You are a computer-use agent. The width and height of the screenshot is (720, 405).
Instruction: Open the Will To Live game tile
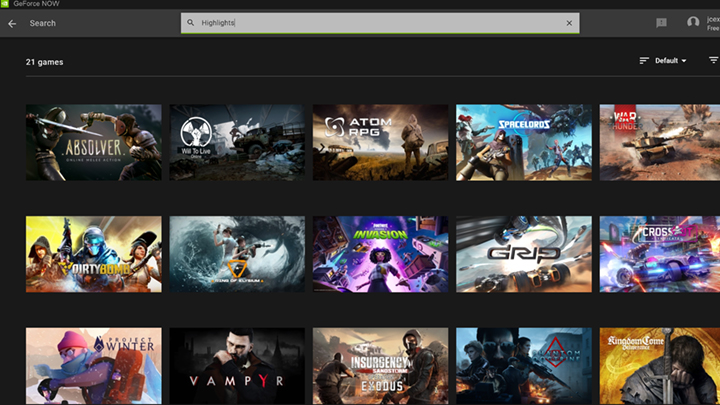237,142
